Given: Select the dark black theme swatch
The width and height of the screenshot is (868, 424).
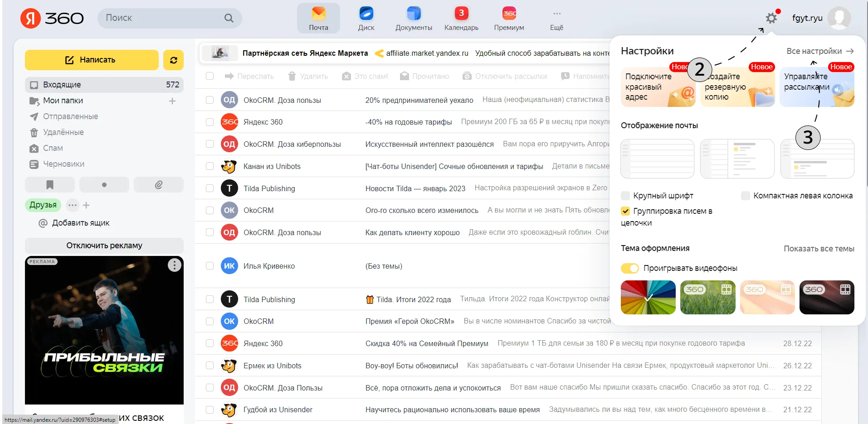Looking at the screenshot, I should [x=827, y=297].
